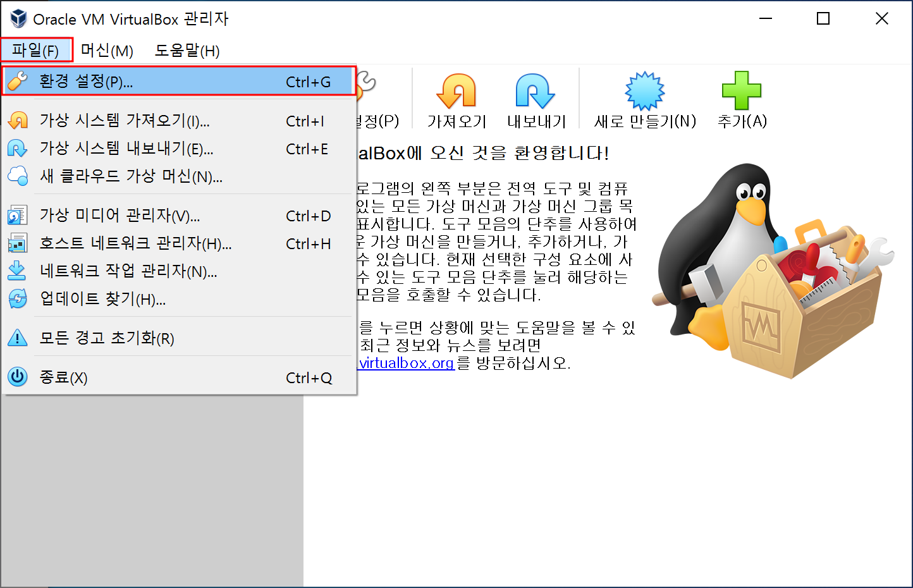Open the virtualbox.org hyperlink
The height and width of the screenshot is (588, 913).
[407, 363]
